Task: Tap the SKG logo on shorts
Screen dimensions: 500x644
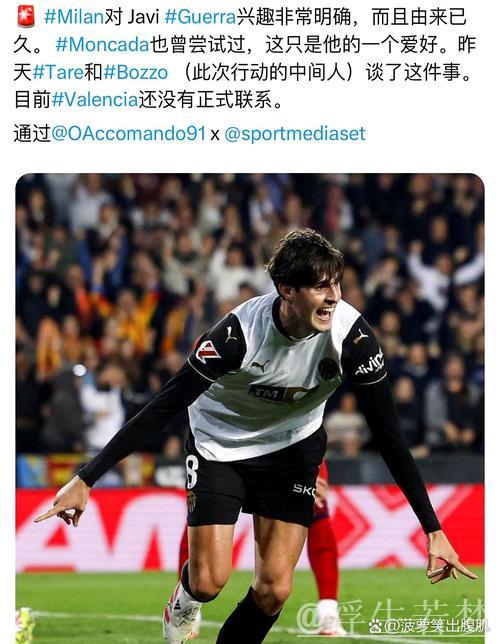Action: coord(304,490)
